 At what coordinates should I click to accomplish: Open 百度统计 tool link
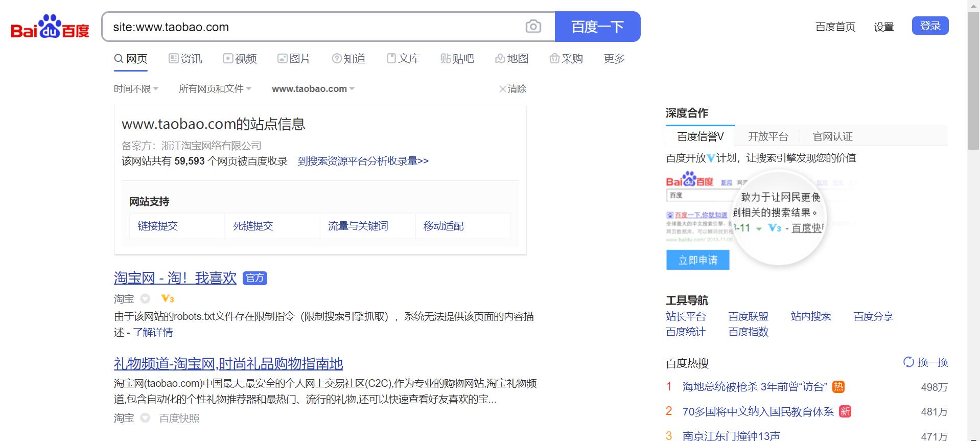click(x=686, y=332)
